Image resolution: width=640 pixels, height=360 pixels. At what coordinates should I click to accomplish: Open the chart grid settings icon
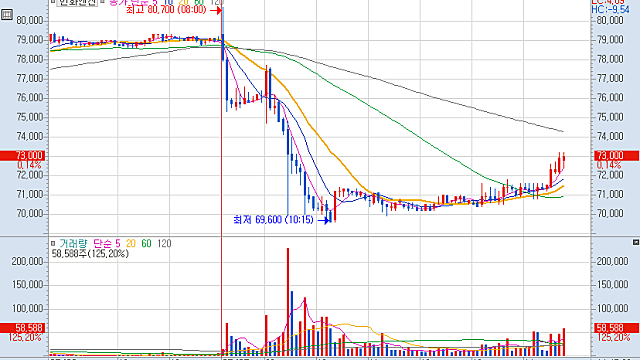[x=7, y=15]
